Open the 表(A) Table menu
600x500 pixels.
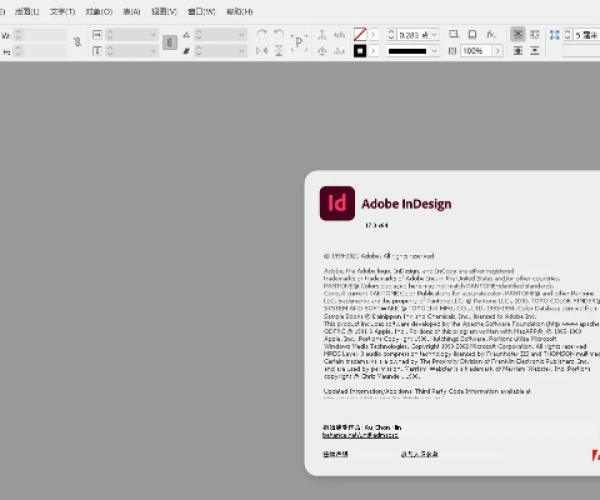(131, 11)
